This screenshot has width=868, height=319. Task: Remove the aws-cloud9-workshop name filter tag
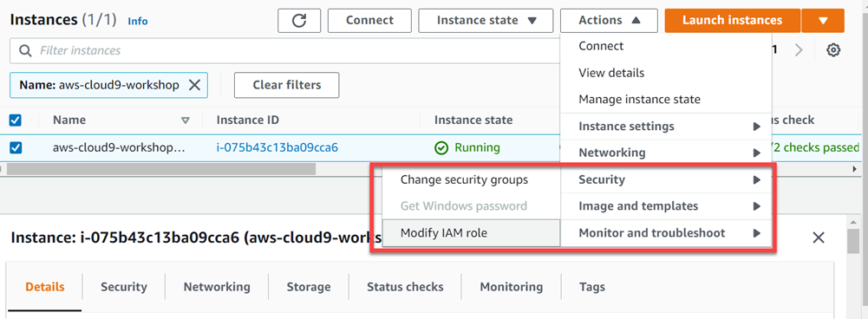(194, 85)
